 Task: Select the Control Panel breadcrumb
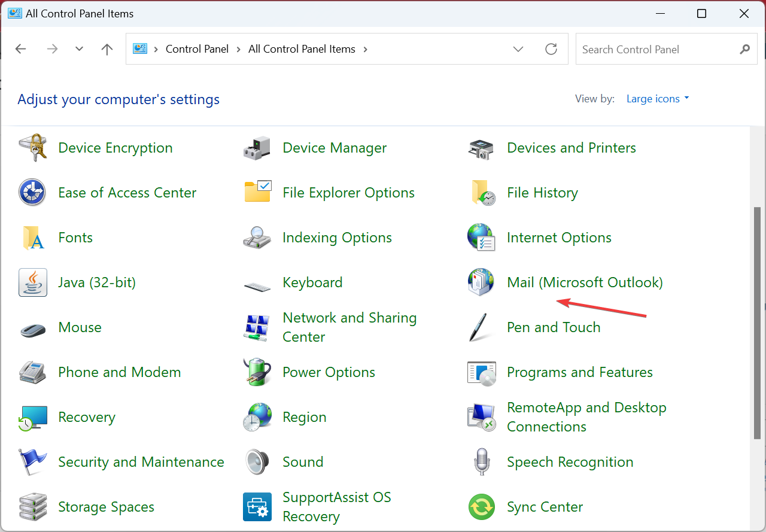[x=197, y=49]
